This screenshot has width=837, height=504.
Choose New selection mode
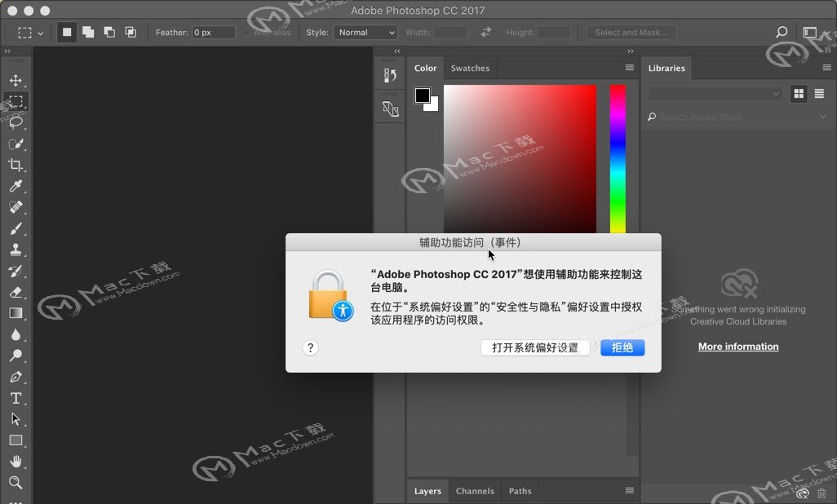(67, 32)
